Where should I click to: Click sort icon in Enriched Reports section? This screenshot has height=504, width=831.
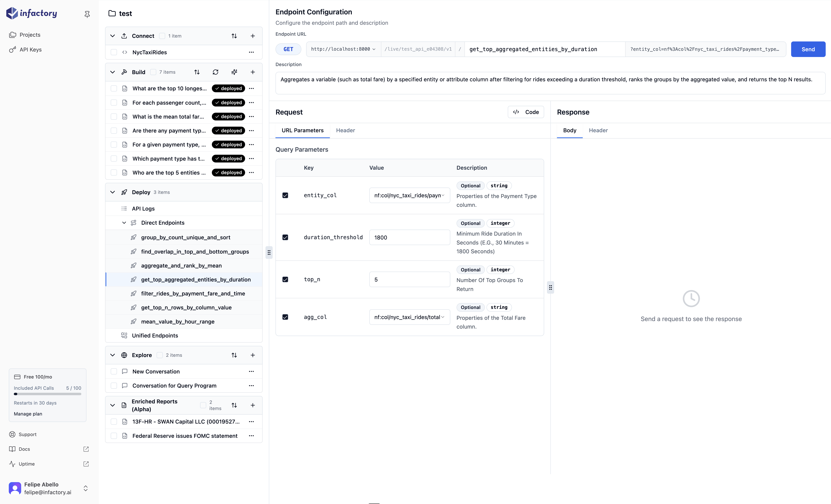click(x=234, y=405)
